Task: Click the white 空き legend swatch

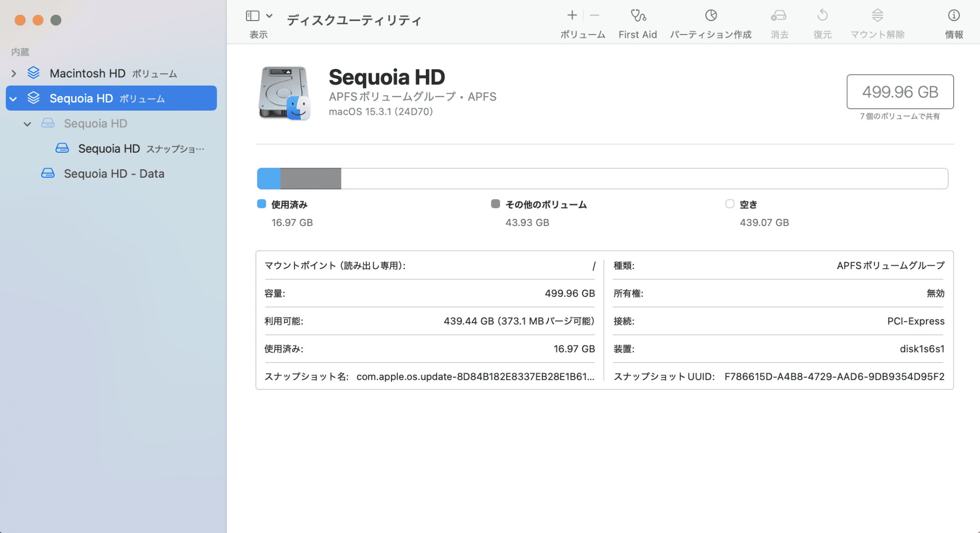Action: click(730, 204)
